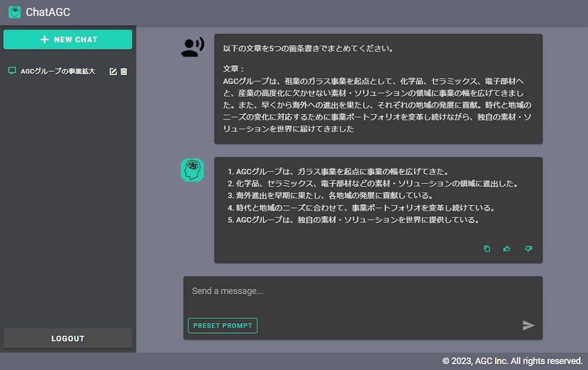Focus the Send a message input field
The width and height of the screenshot is (588, 370).
coord(361,291)
